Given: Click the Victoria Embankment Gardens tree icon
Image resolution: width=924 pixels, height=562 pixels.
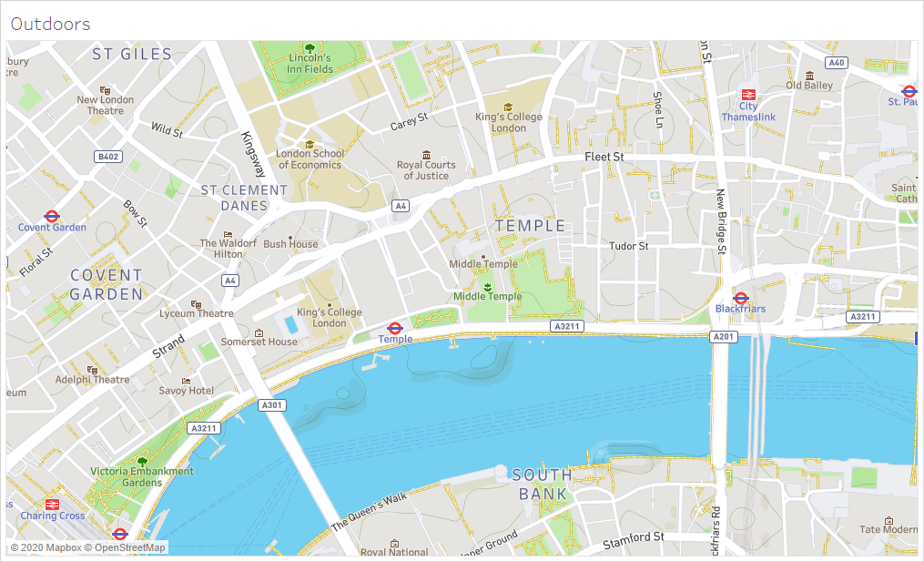Looking at the screenshot, I should 141,461.
